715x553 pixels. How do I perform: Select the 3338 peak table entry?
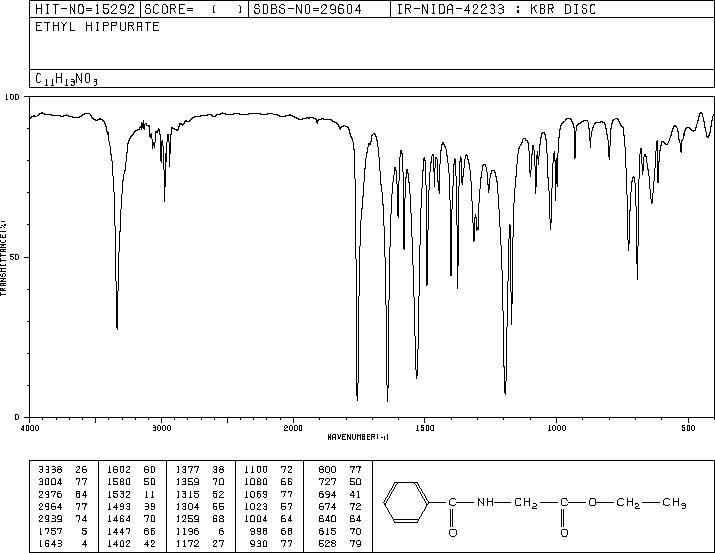pos(62,469)
